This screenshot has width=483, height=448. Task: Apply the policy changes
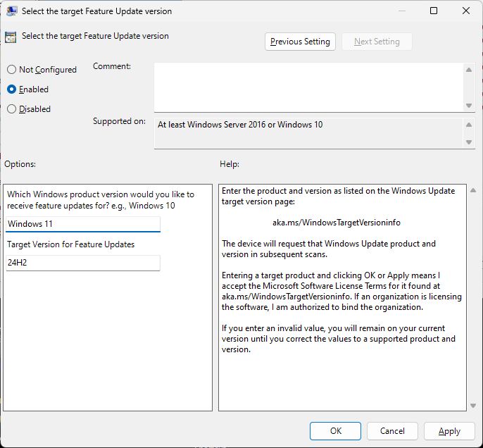tap(449, 431)
